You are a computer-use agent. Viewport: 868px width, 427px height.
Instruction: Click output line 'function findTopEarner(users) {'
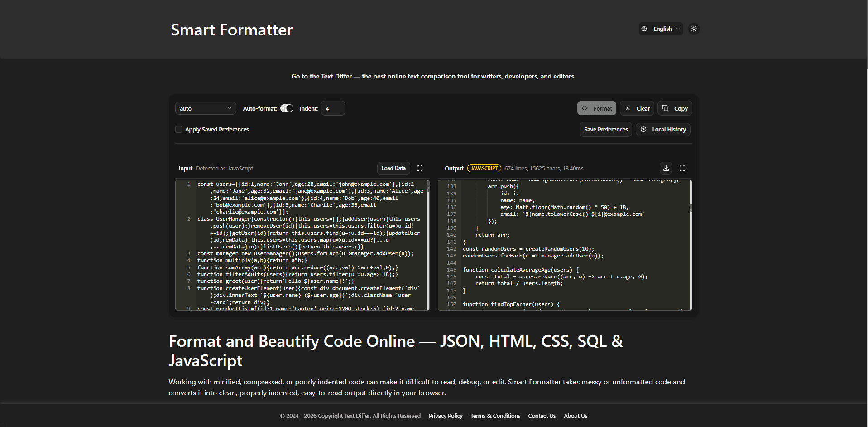point(511,304)
